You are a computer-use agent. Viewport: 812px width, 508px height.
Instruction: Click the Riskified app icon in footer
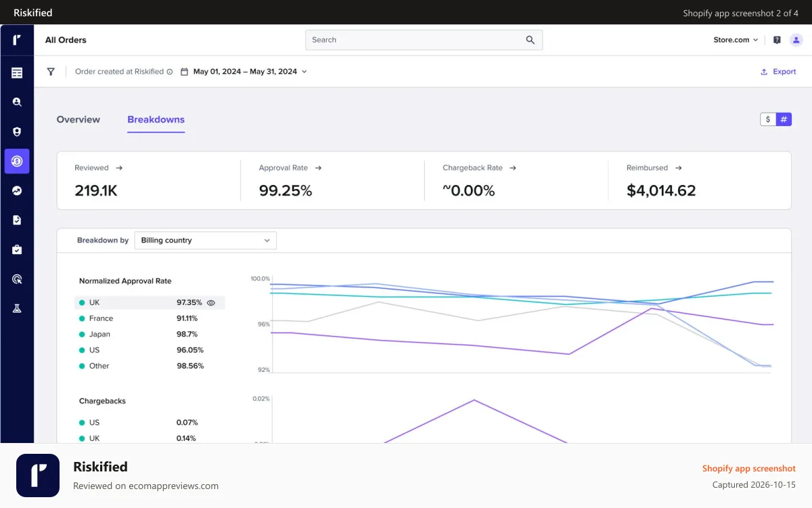click(38, 475)
